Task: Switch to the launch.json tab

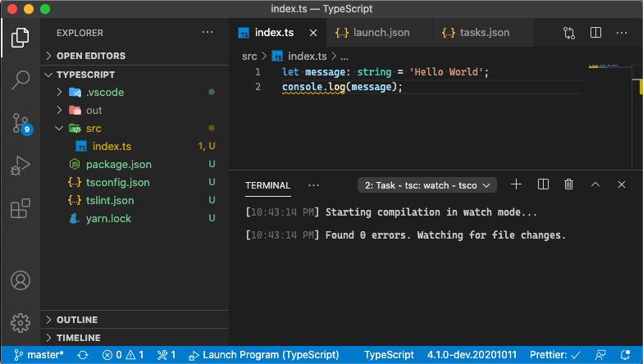Action: point(381,33)
